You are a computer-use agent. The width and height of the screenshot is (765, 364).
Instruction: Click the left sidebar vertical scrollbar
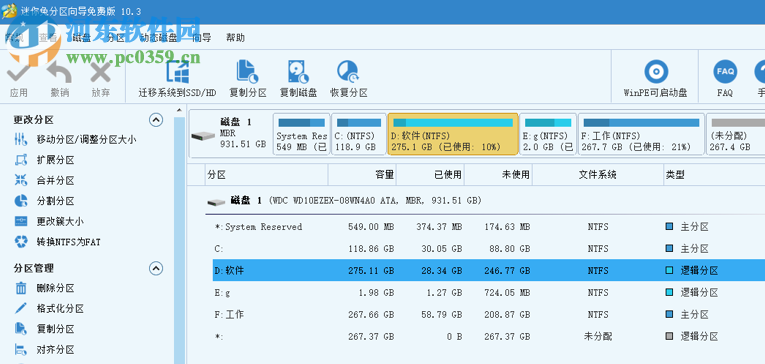180,239
